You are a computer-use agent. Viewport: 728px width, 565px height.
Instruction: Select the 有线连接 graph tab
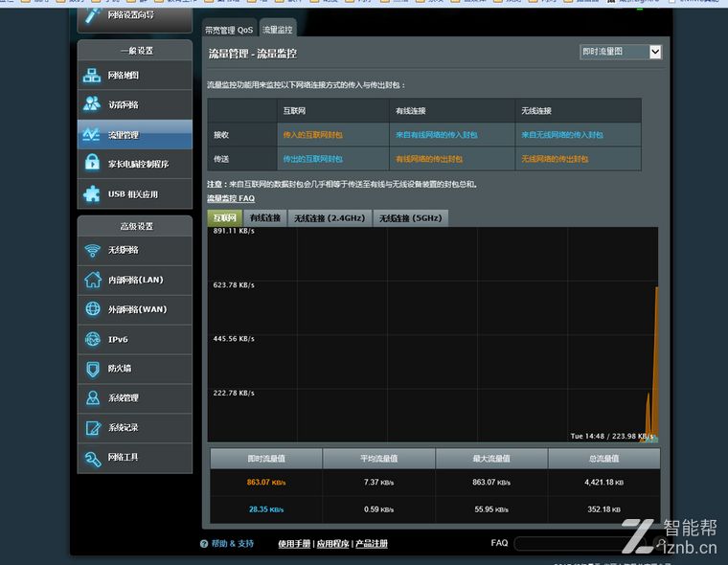point(265,217)
